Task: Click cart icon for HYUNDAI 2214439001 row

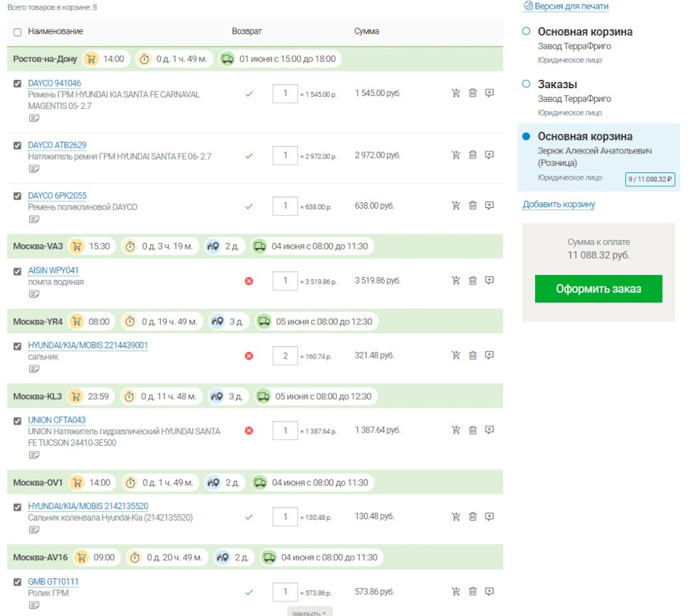Action: point(455,356)
